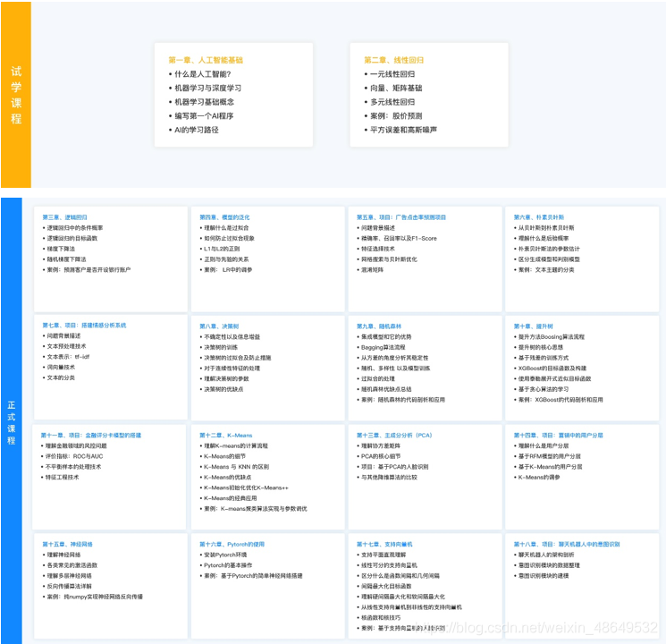Select heading '第十三章、主成分分析（PCA）'

(394, 436)
